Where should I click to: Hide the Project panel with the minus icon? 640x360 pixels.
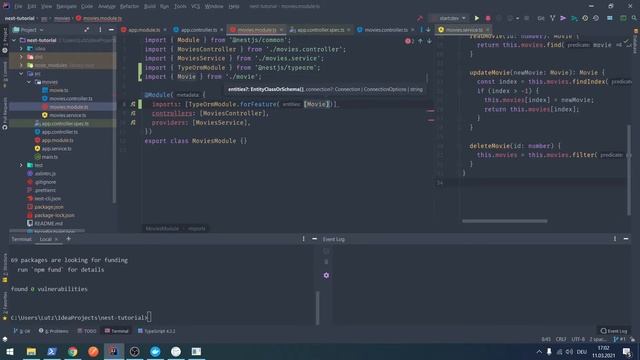[111, 30]
